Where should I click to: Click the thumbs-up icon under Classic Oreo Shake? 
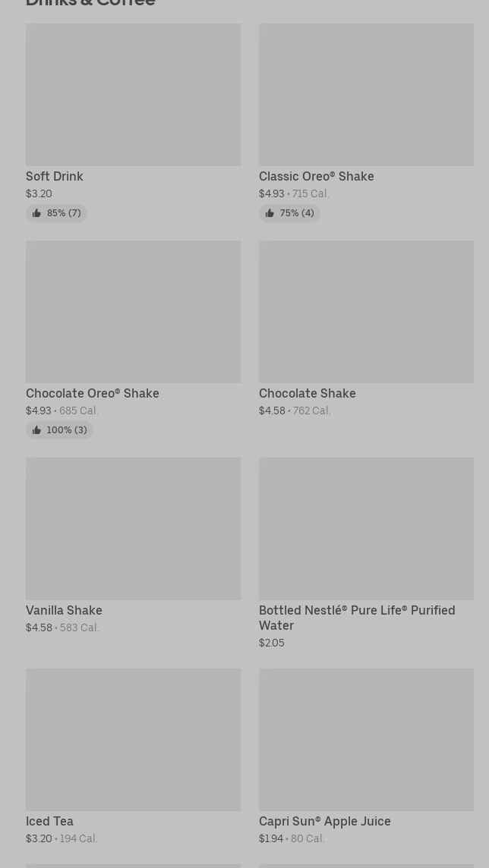point(270,213)
